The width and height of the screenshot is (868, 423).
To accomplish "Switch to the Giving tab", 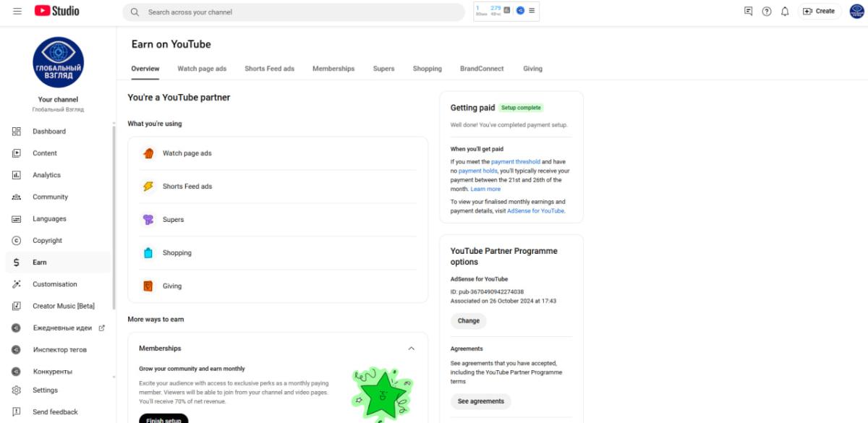I will [533, 69].
